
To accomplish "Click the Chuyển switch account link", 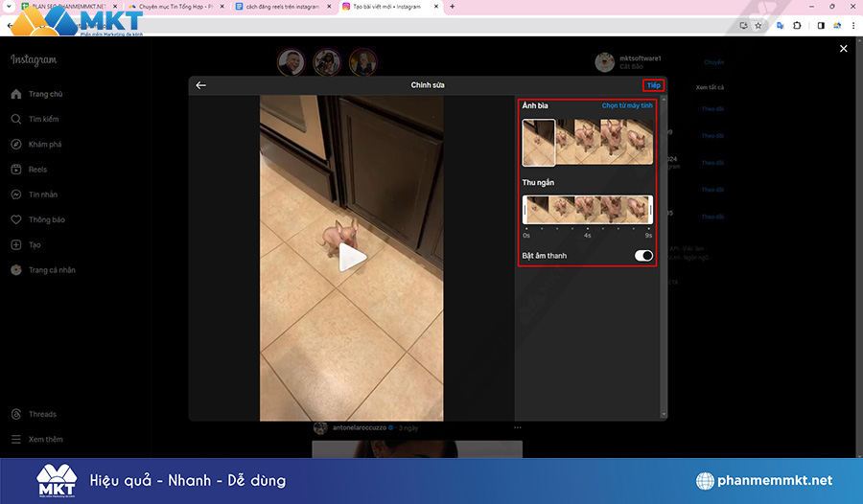I will (713, 62).
